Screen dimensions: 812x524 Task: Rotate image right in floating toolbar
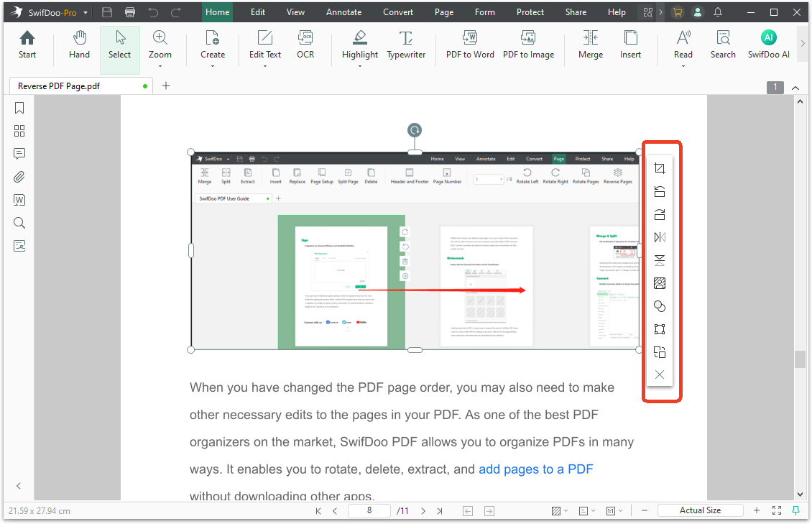tap(659, 214)
